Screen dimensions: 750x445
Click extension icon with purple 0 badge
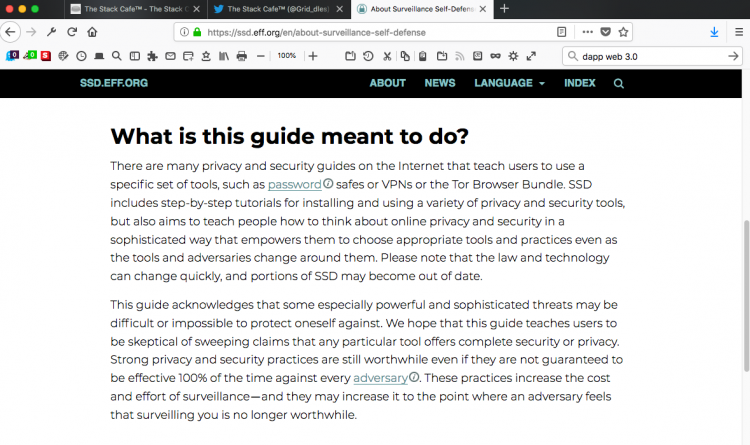pos(12,56)
